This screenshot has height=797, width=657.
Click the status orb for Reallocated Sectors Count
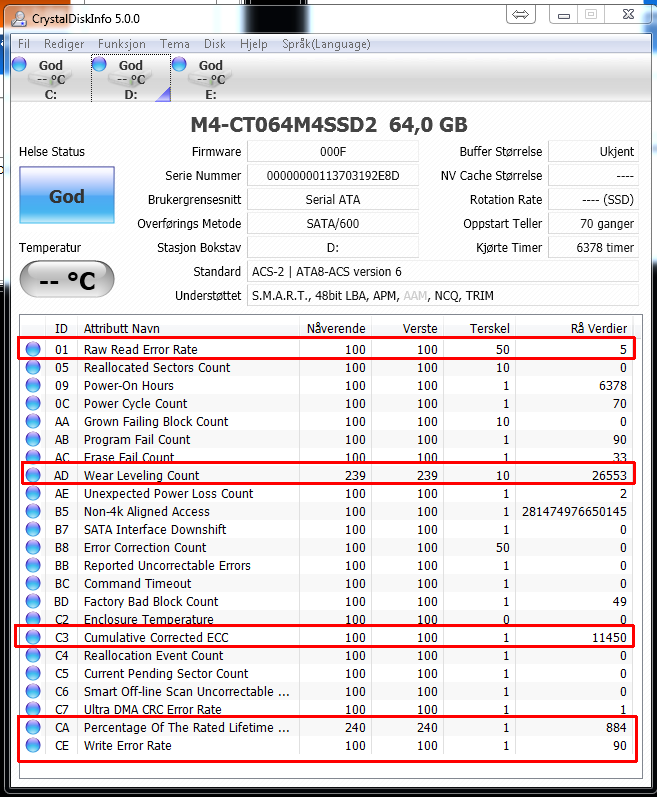33,367
